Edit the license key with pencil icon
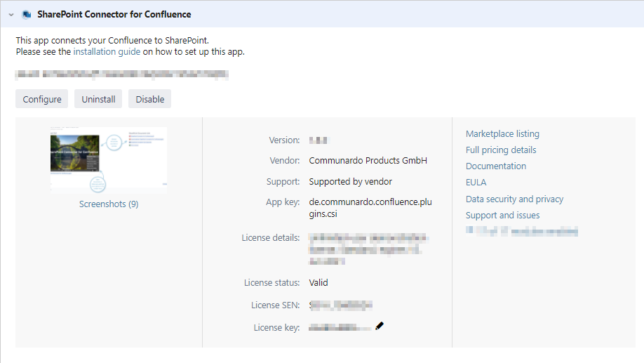Viewport: 644px width, 363px height. click(x=380, y=326)
